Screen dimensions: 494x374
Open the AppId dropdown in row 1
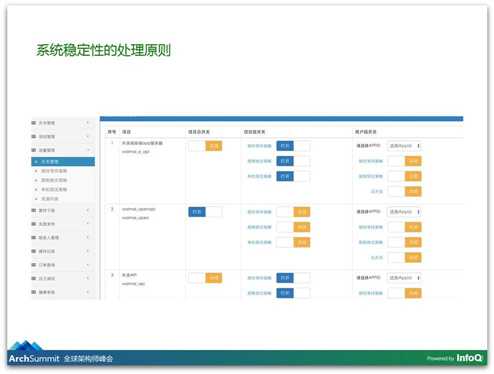pyautogui.click(x=404, y=146)
